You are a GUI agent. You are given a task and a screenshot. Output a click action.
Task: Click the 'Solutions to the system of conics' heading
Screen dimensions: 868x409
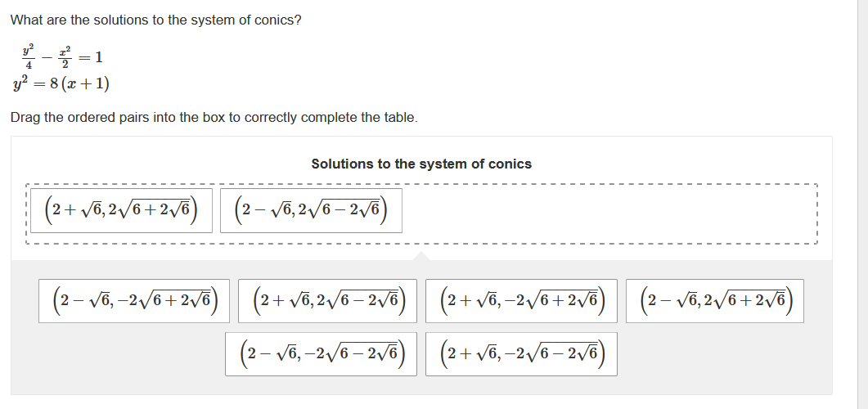(x=421, y=164)
